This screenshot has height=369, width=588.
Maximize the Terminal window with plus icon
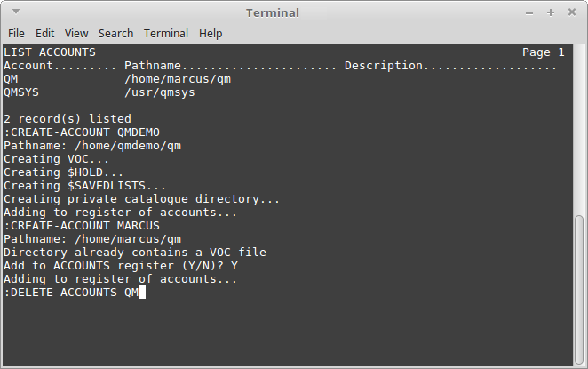[x=551, y=12]
